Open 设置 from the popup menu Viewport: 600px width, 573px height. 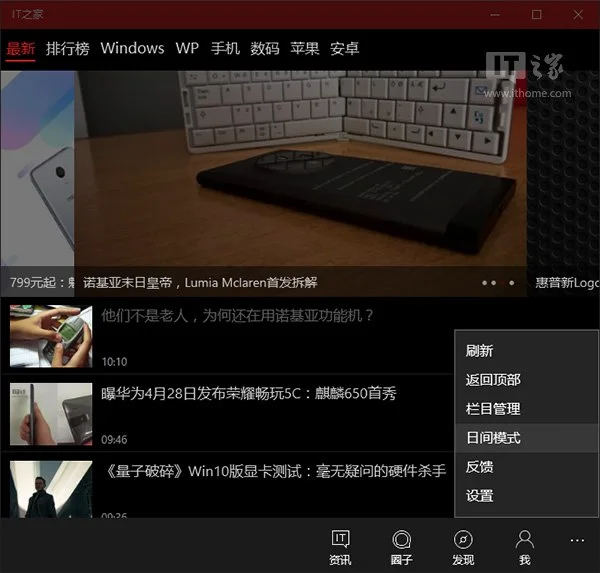[527, 496]
